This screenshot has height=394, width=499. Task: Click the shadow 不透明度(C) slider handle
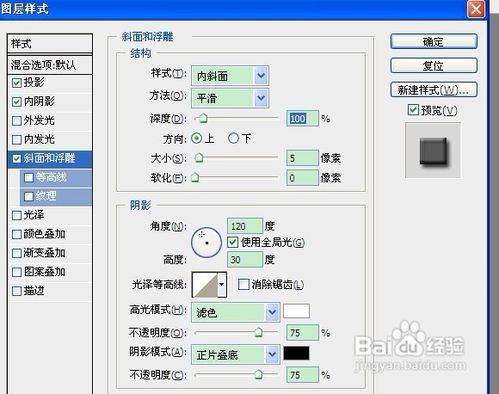click(258, 375)
